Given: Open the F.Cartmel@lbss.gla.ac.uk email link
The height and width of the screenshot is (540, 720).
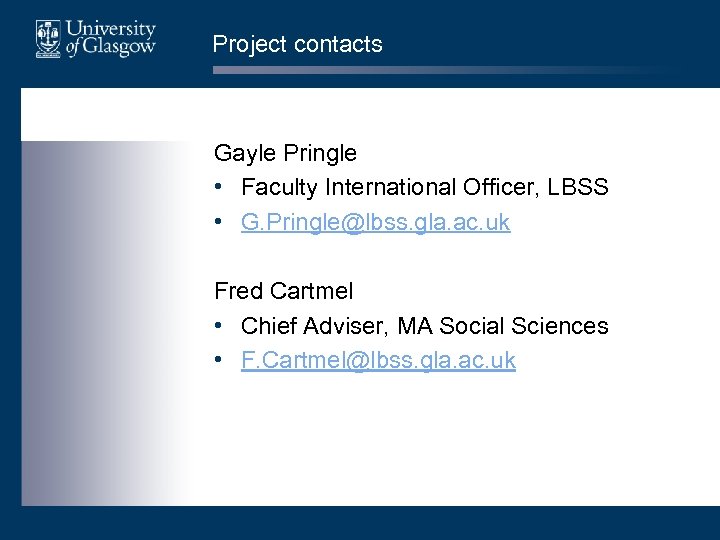Looking at the screenshot, I should (x=378, y=360).
